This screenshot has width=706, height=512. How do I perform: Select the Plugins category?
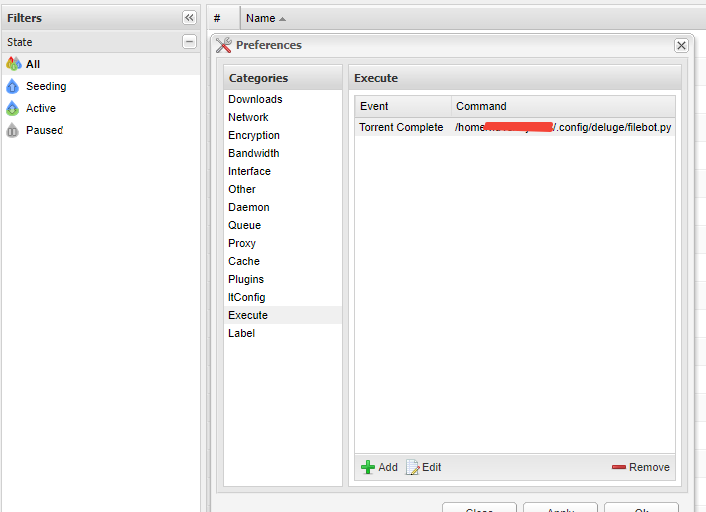(x=246, y=279)
